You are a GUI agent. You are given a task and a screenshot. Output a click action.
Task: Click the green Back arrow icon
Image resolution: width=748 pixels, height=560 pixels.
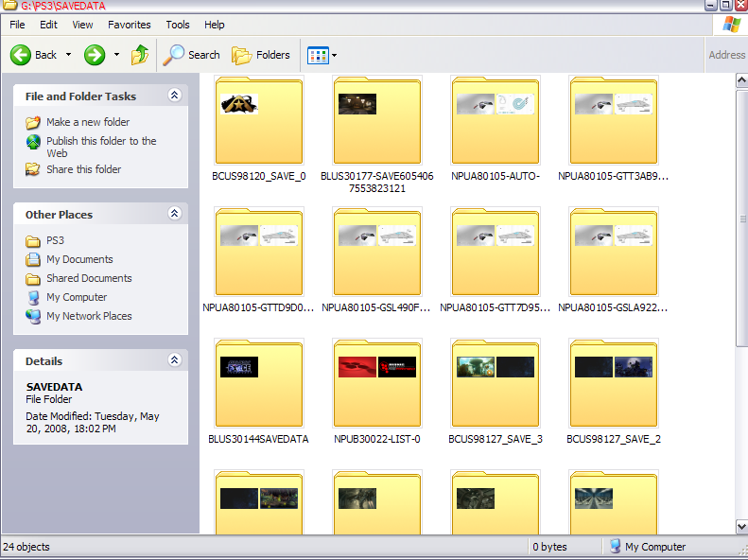[21, 55]
